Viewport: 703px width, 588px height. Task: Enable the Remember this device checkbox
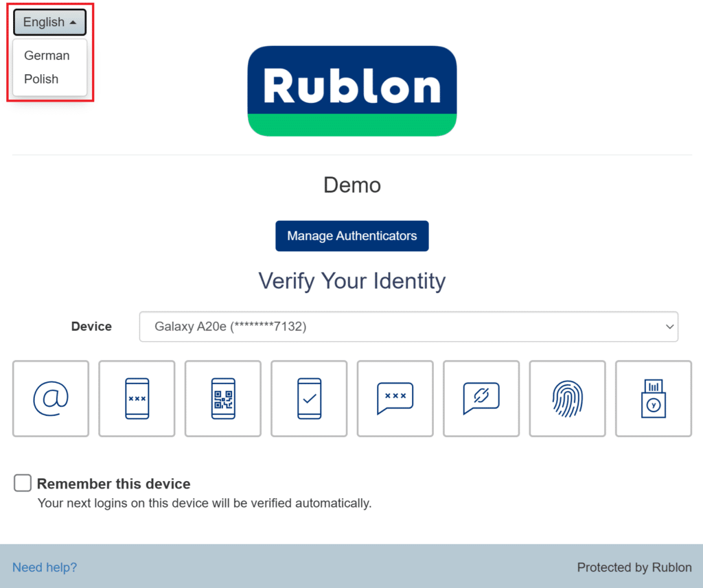[23, 483]
